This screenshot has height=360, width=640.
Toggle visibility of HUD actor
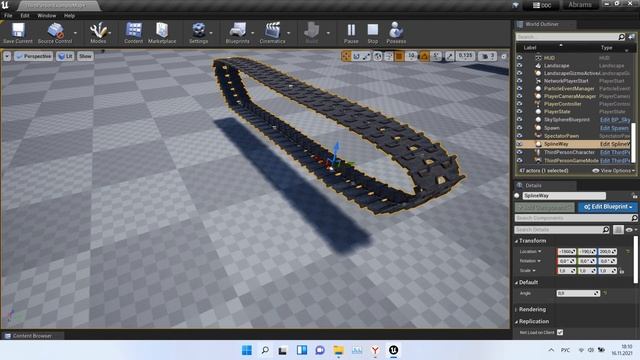(x=520, y=58)
